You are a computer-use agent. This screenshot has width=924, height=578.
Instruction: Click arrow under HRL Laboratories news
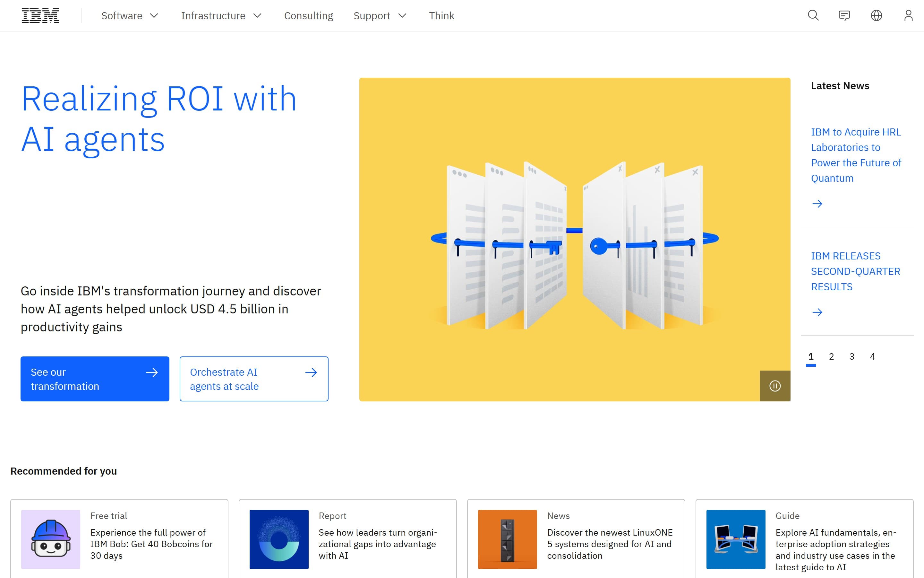point(817,204)
